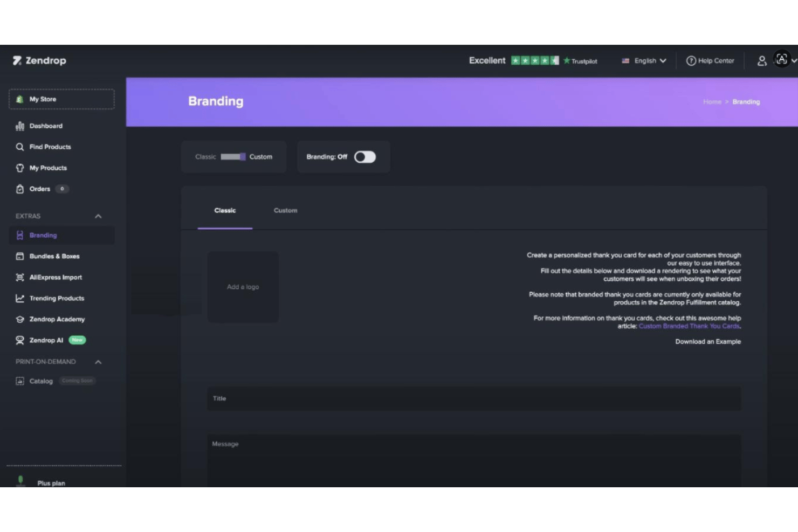798x532 pixels.
Task: Click the New badge beside Zendrop AI
Action: pyautogui.click(x=77, y=340)
